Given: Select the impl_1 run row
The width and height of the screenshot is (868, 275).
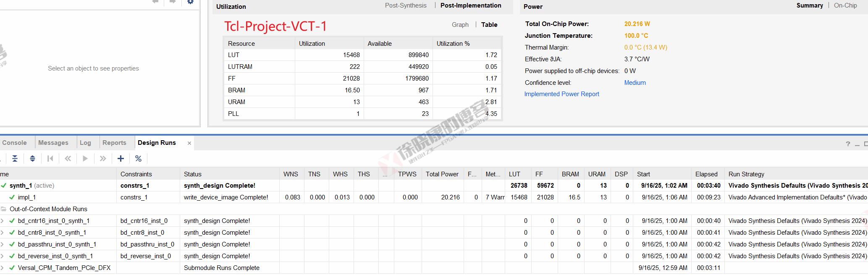Looking at the screenshot, I should click(x=434, y=197).
